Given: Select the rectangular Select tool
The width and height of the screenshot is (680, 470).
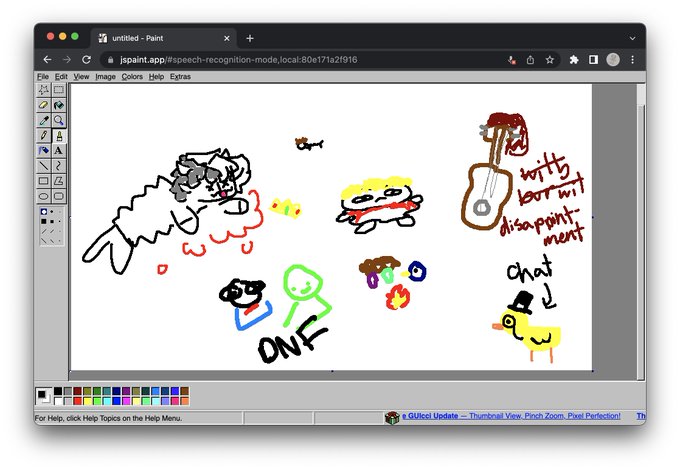Looking at the screenshot, I should tap(59, 90).
